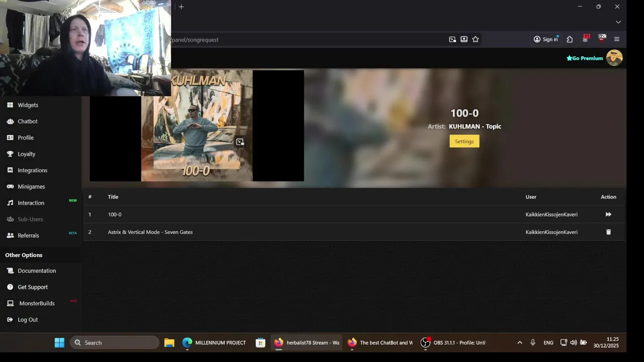Image resolution: width=644 pixels, height=362 pixels.
Task: Click the browser address bar
Action: tap(307, 40)
